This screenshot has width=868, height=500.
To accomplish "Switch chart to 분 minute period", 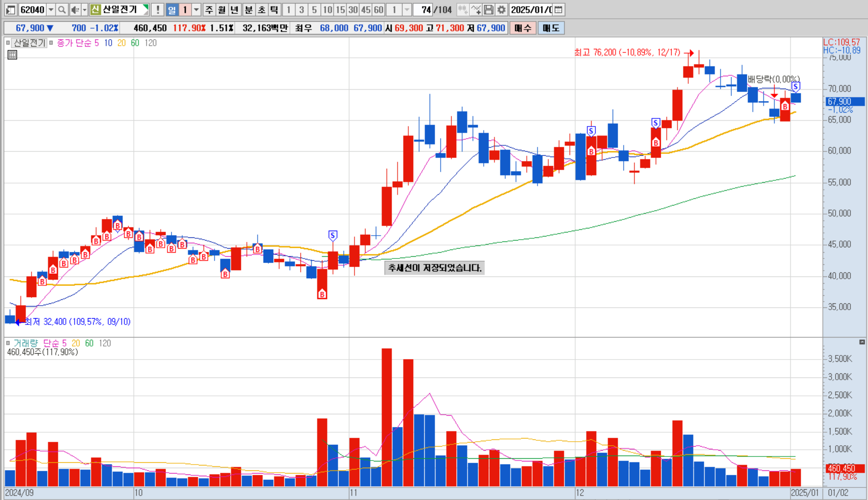I will (x=249, y=10).
